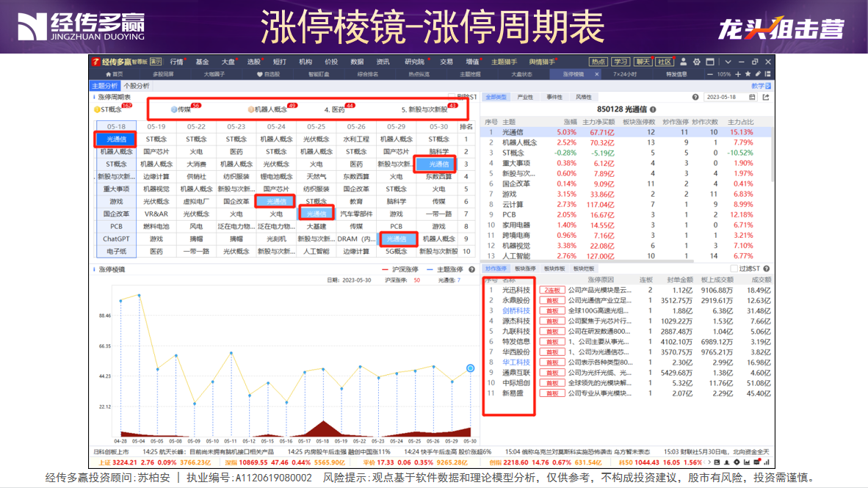Switch to the 个股分析 tab
The height and width of the screenshot is (488, 868).
click(136, 86)
